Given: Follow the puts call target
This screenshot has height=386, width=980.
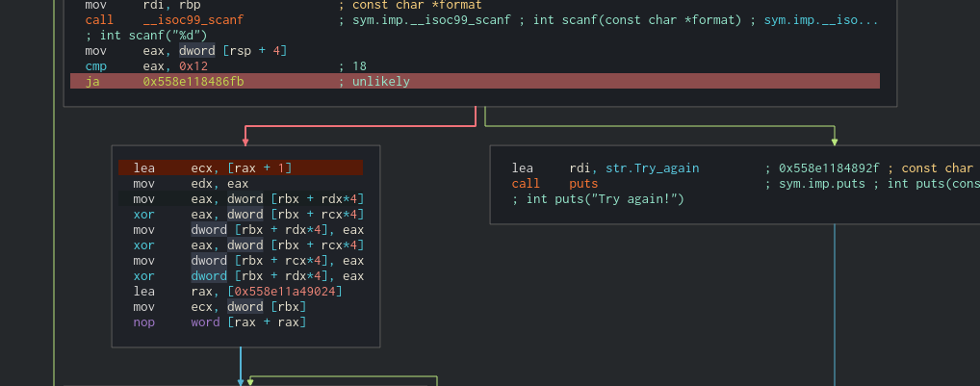Looking at the screenshot, I should tap(583, 184).
